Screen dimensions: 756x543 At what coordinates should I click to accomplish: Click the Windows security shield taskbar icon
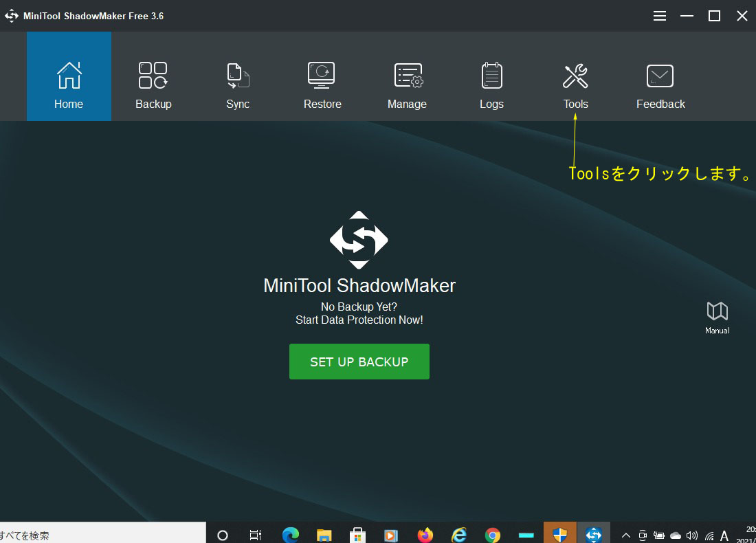coord(559,533)
